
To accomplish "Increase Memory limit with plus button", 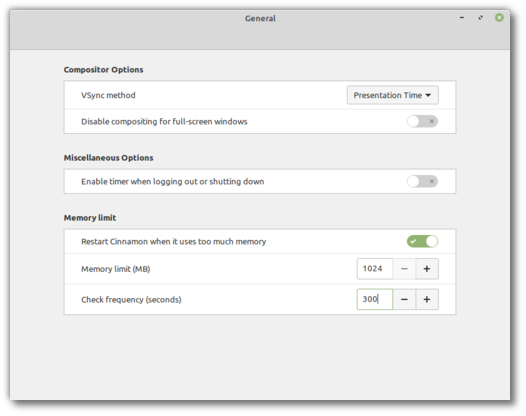I will [x=427, y=269].
